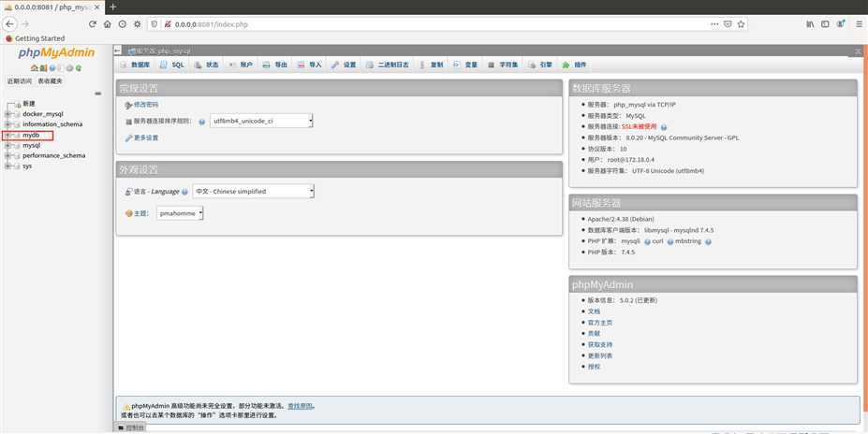Click help icon right after curl extension

(x=670, y=241)
